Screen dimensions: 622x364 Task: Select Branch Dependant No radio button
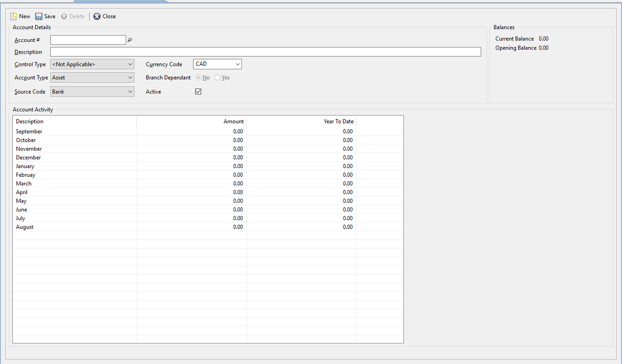(x=198, y=77)
